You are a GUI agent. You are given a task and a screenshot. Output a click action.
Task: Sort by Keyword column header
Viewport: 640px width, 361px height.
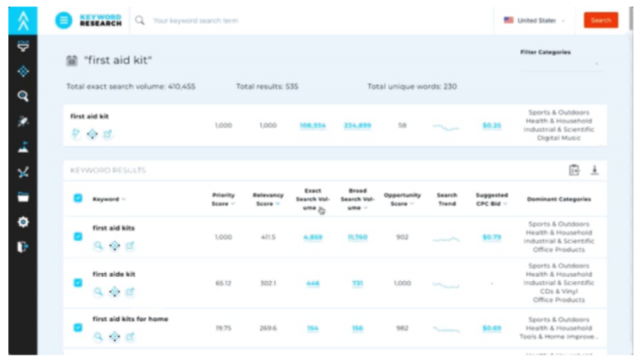[109, 199]
